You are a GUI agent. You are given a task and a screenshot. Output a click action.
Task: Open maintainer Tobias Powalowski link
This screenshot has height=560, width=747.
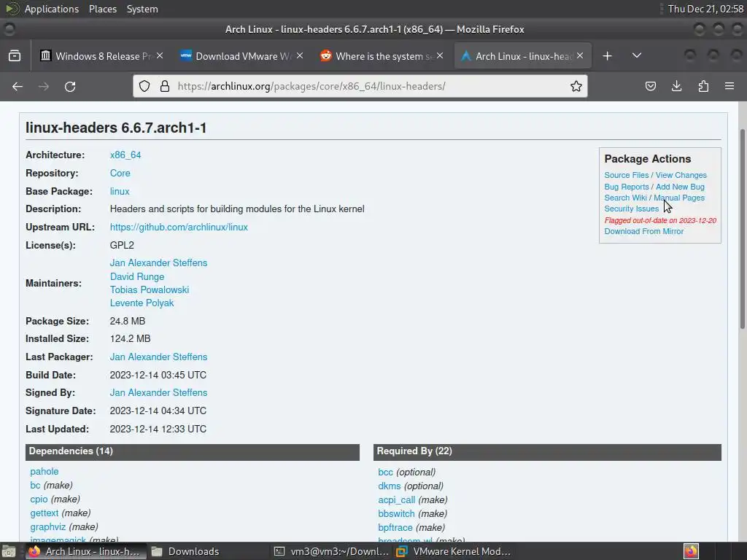coord(150,289)
